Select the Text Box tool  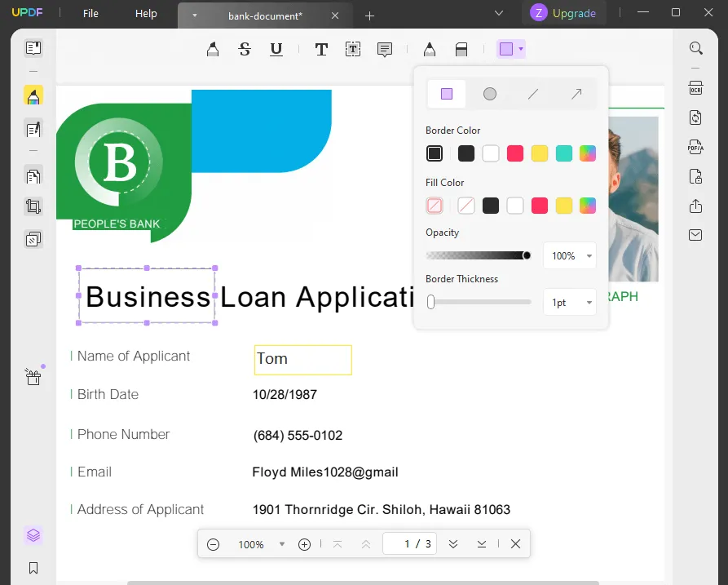pos(353,49)
